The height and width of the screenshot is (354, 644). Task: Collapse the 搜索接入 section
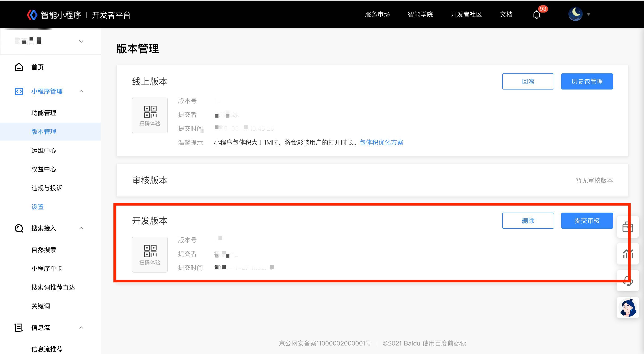pyautogui.click(x=81, y=228)
